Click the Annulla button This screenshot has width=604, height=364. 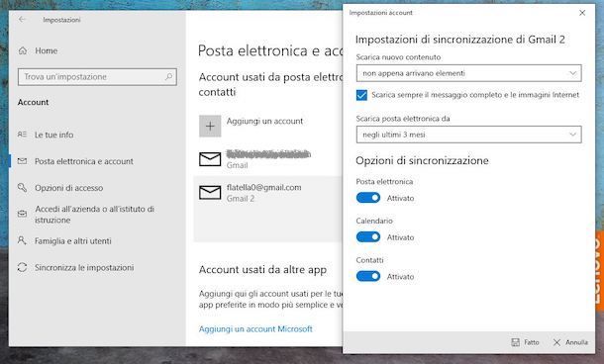(x=570, y=342)
